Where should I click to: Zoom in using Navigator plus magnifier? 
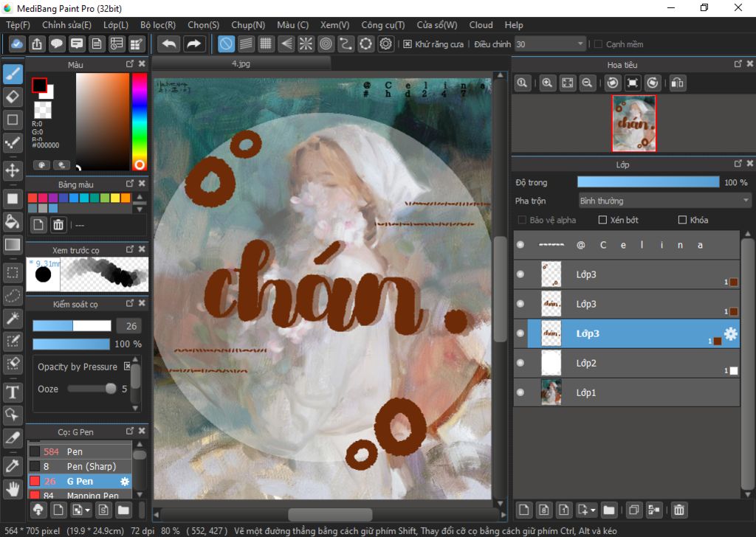547,83
